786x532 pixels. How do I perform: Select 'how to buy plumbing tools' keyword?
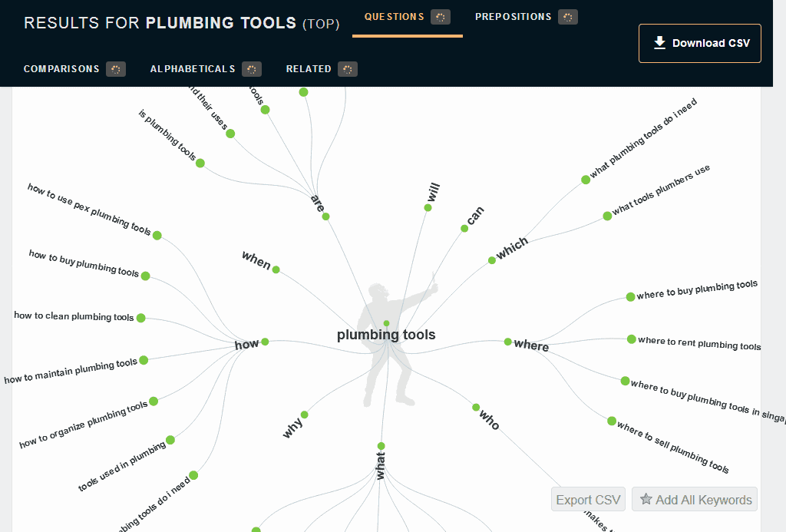[x=84, y=263]
